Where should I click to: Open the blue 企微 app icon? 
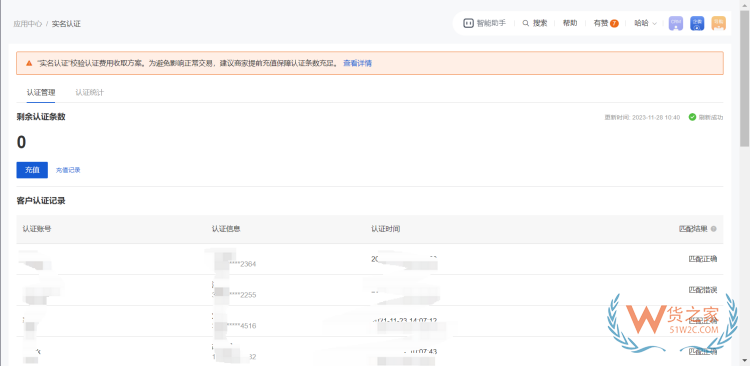point(697,23)
